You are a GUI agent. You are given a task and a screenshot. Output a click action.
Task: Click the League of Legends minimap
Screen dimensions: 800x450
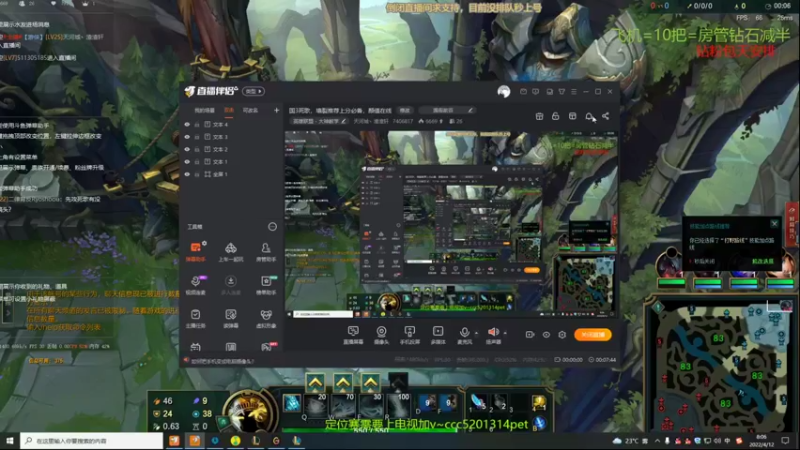click(x=721, y=364)
